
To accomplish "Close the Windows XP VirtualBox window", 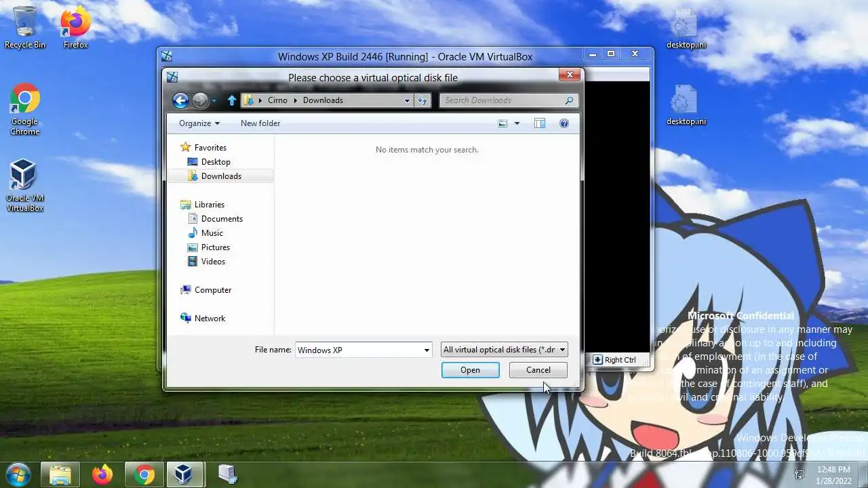I will click(635, 54).
